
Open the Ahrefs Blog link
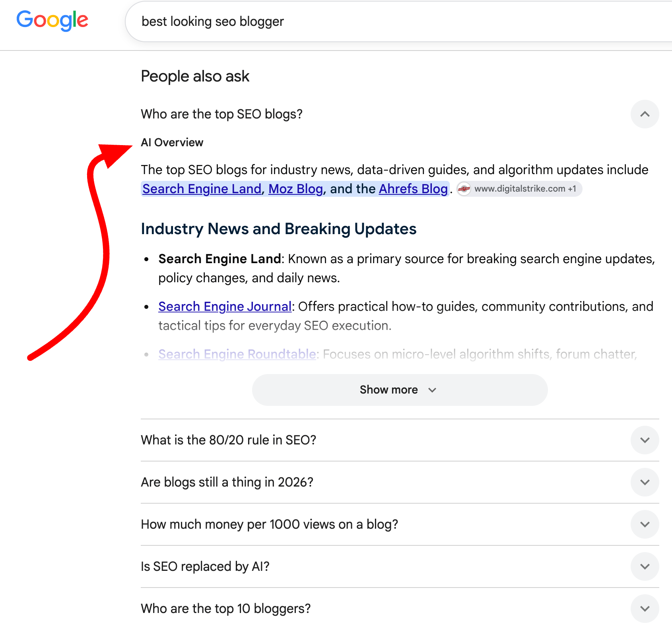coord(413,189)
